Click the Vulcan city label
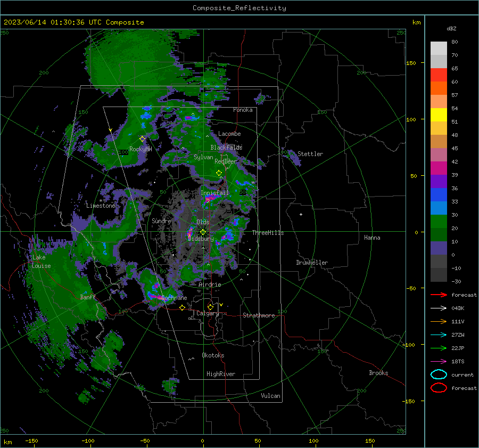The height and width of the screenshot is (448, 479). click(270, 396)
